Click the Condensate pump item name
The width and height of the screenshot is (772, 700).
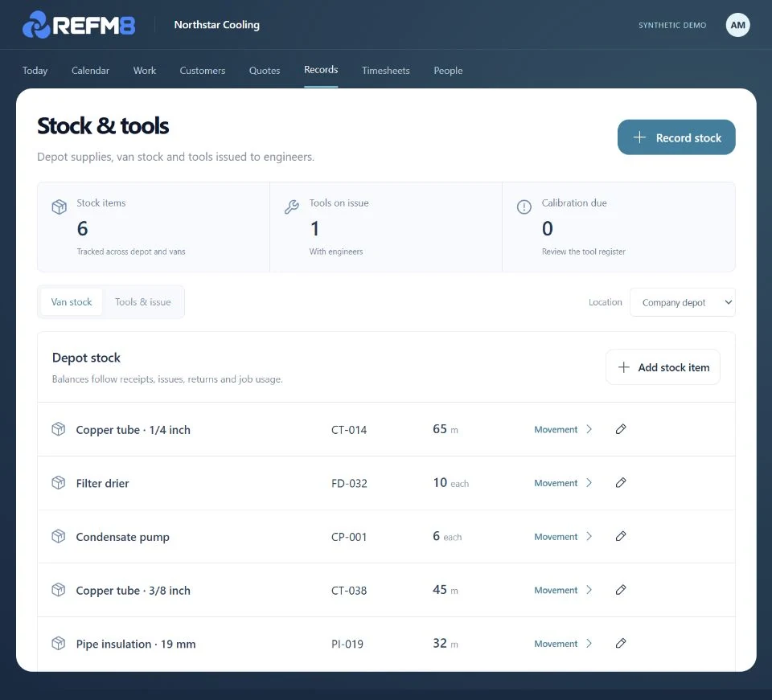pos(122,537)
